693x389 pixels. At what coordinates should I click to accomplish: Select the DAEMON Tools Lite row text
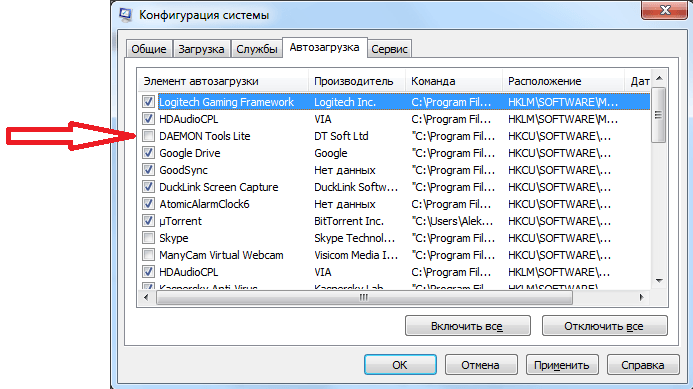click(205, 136)
